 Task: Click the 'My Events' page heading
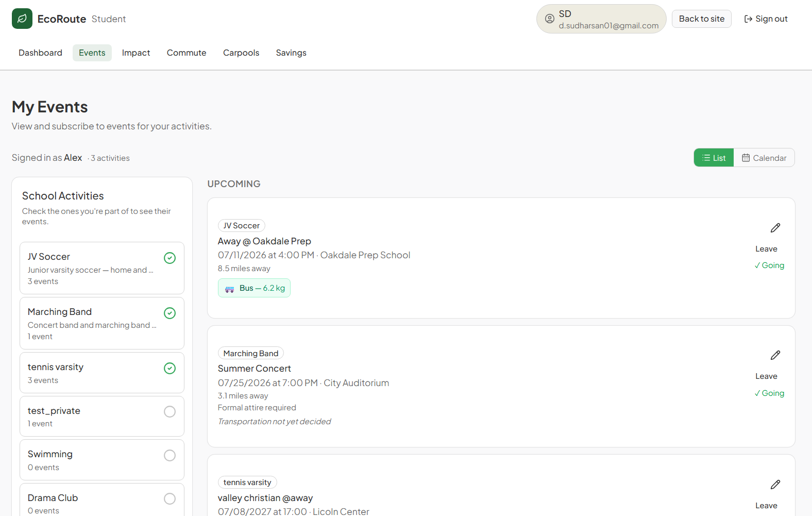pos(50,107)
